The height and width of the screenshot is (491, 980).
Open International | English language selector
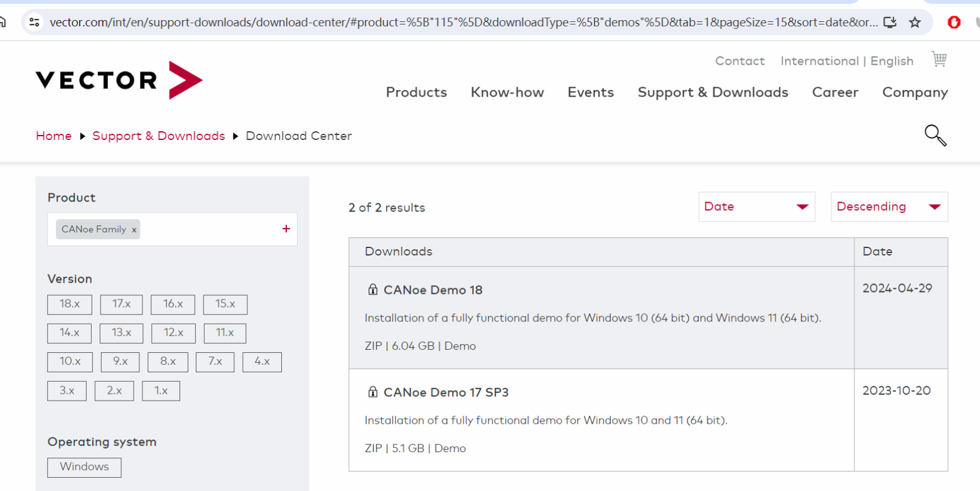(847, 61)
